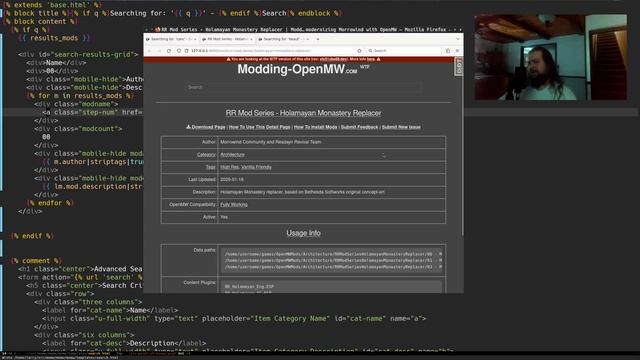Open the Firefox hamburger menu

tap(457, 51)
